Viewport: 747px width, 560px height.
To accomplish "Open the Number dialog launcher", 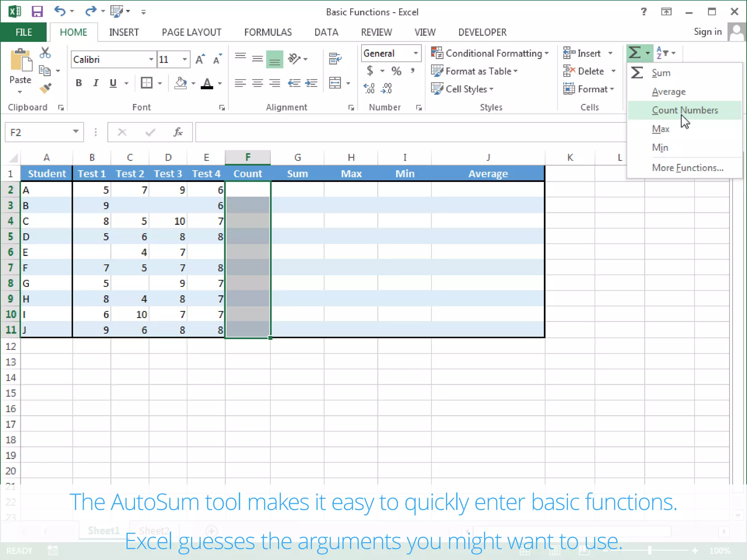I will coord(419,108).
